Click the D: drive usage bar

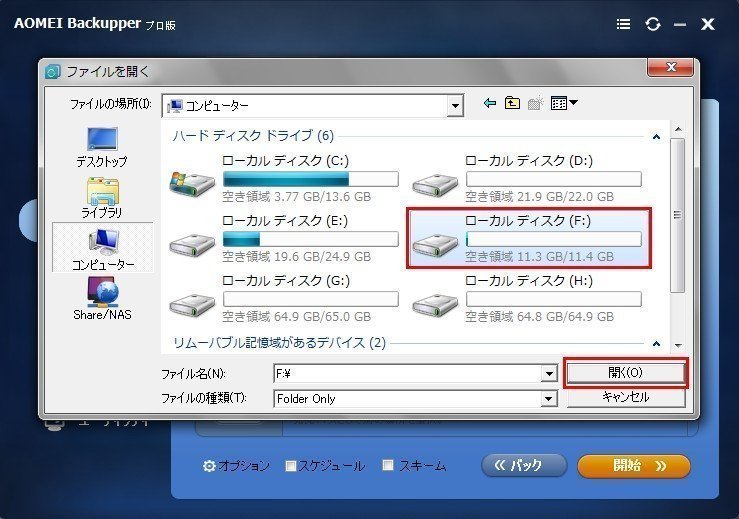tap(554, 179)
